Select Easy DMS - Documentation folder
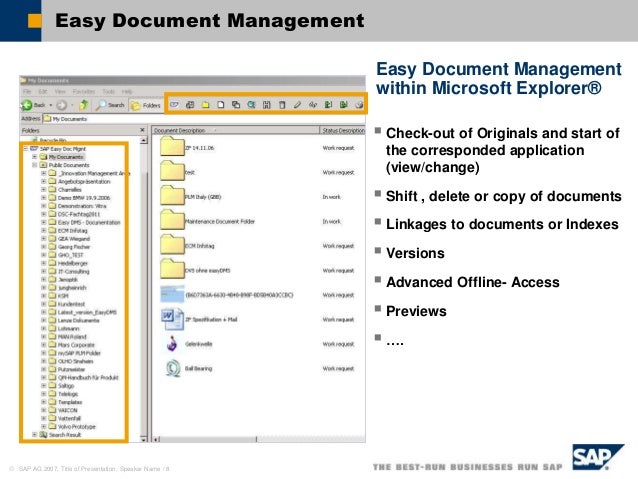The width and height of the screenshot is (638, 479). (x=89, y=222)
